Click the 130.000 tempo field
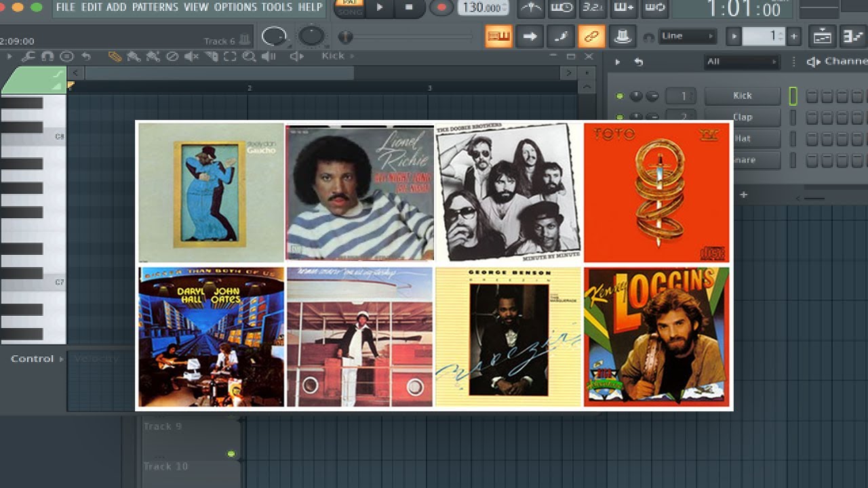This screenshot has width=868, height=488. (483, 8)
